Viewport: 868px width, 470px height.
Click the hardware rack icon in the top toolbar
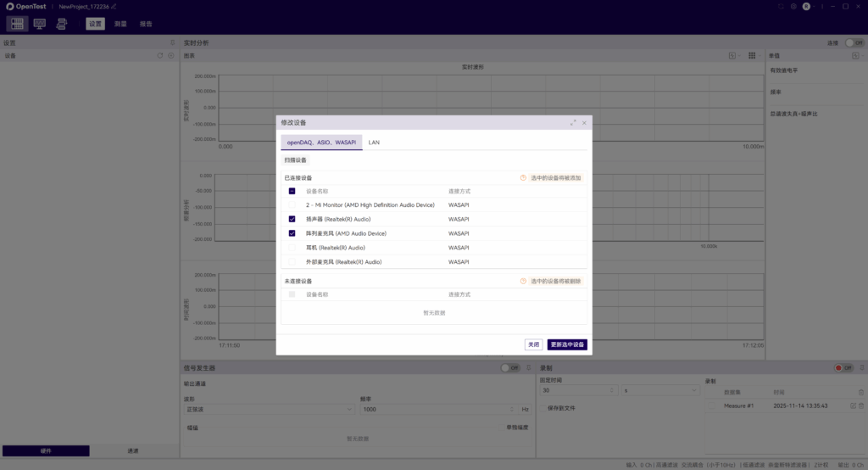pos(17,24)
